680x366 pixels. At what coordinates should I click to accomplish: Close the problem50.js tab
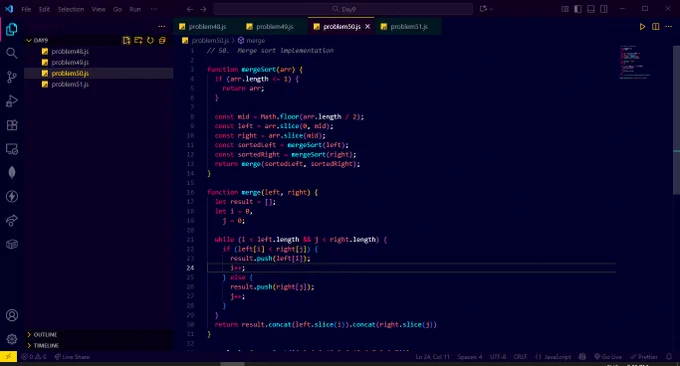click(367, 26)
